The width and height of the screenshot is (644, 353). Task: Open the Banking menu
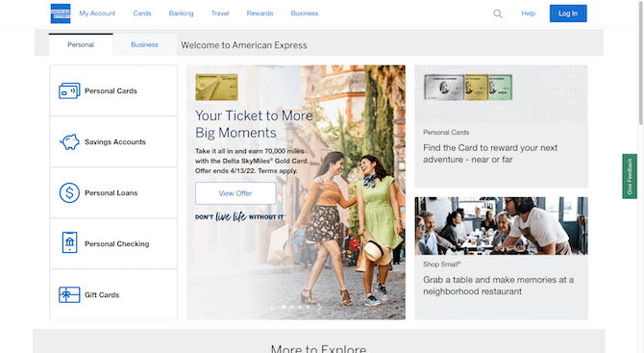click(181, 13)
